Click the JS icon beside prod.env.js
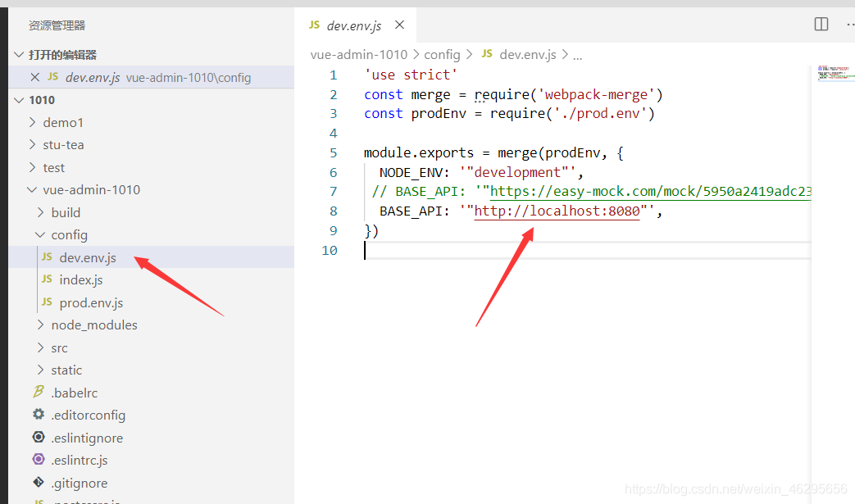Image resolution: width=855 pixels, height=504 pixels. [x=47, y=302]
